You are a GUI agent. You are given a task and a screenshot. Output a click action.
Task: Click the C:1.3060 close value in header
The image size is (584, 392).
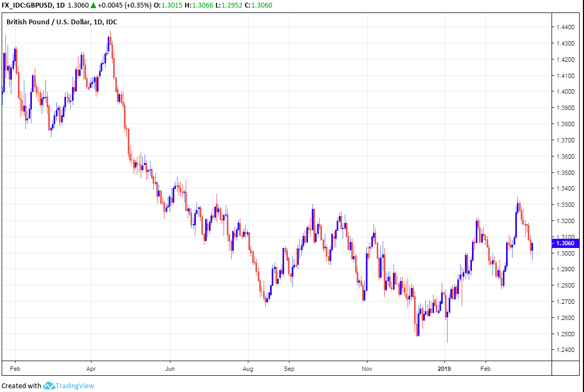click(x=258, y=5)
